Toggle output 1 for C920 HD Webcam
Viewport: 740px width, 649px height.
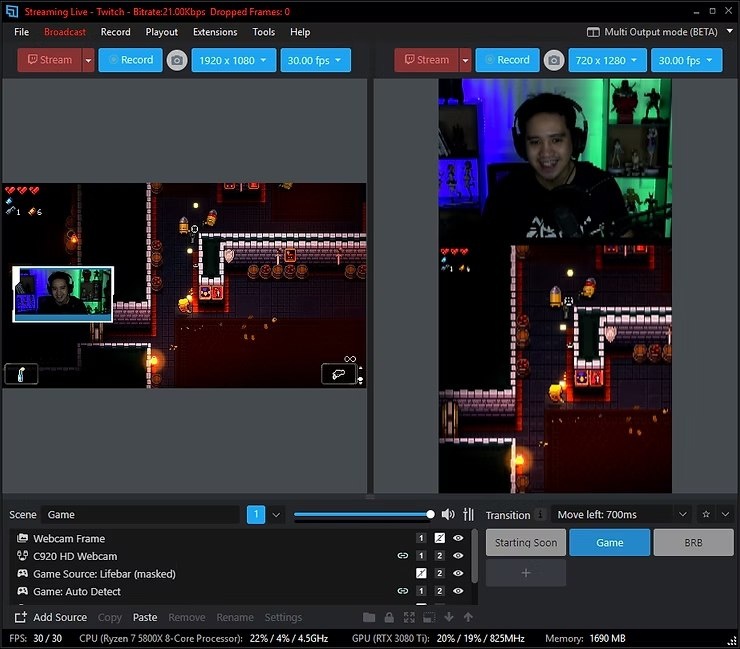(x=421, y=556)
